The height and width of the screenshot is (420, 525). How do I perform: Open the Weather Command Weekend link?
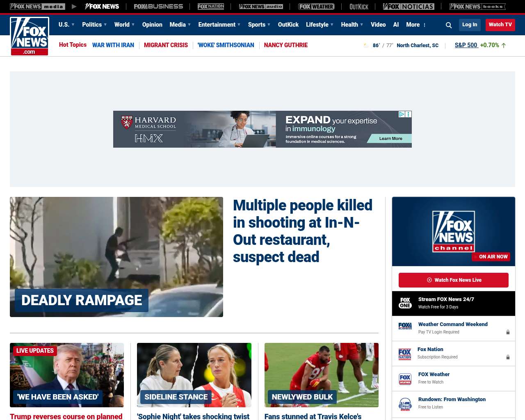click(x=453, y=324)
